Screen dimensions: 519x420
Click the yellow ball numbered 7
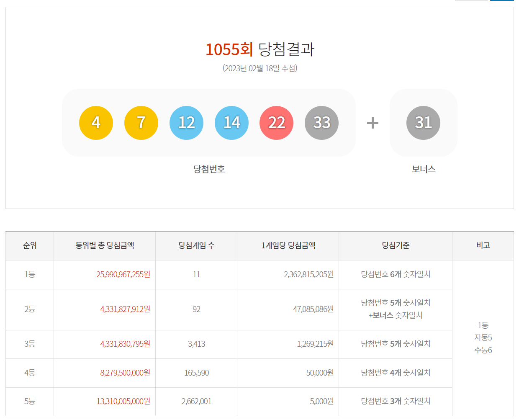(141, 122)
